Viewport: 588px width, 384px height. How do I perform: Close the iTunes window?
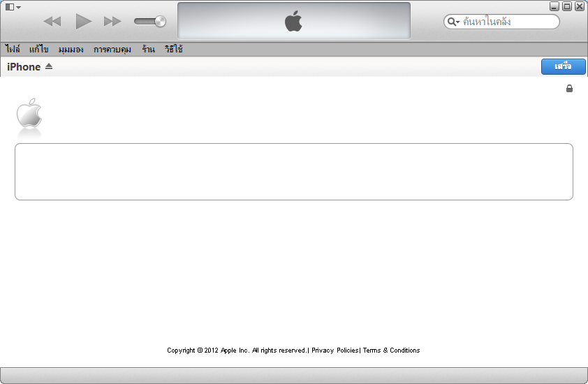580,6
